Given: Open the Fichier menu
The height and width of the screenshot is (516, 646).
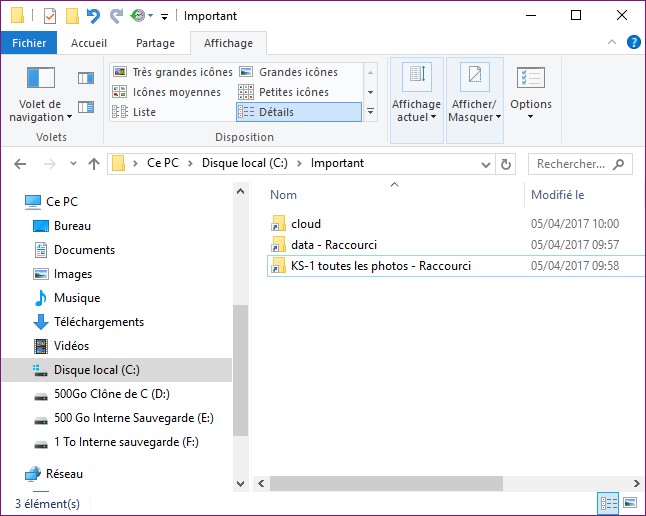Looking at the screenshot, I should [29, 43].
